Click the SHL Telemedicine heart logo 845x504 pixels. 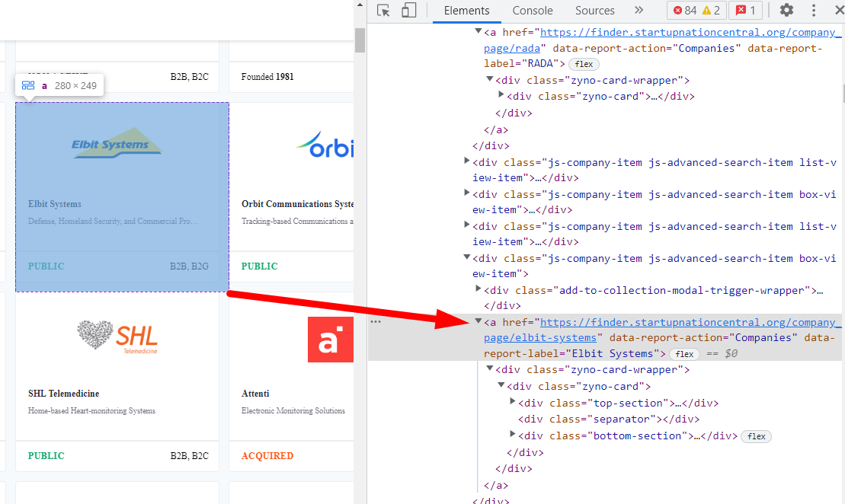tap(117, 337)
